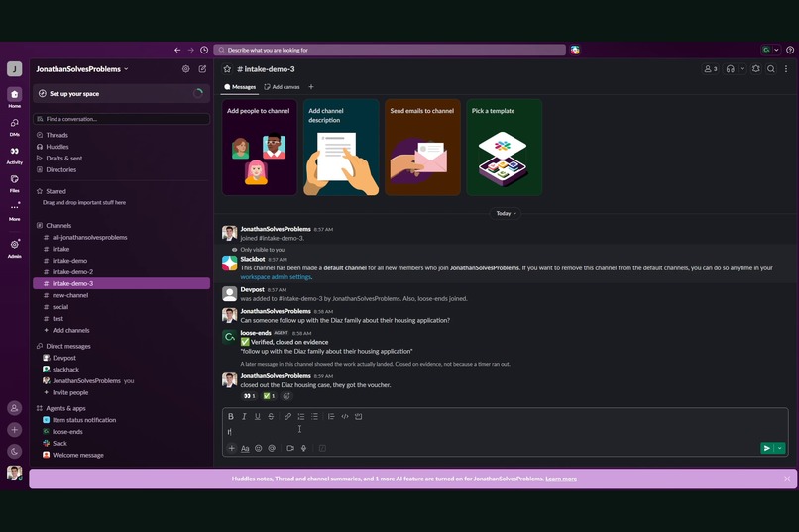Dismiss the AI features banner
The image size is (799, 532).
[x=787, y=479]
